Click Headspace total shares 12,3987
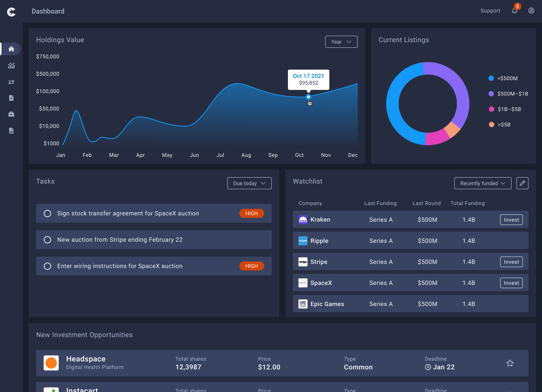The width and height of the screenshot is (542, 392). (188, 367)
